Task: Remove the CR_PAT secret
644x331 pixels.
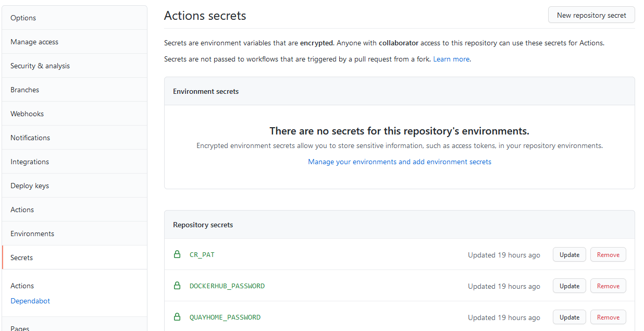Action: (608, 254)
